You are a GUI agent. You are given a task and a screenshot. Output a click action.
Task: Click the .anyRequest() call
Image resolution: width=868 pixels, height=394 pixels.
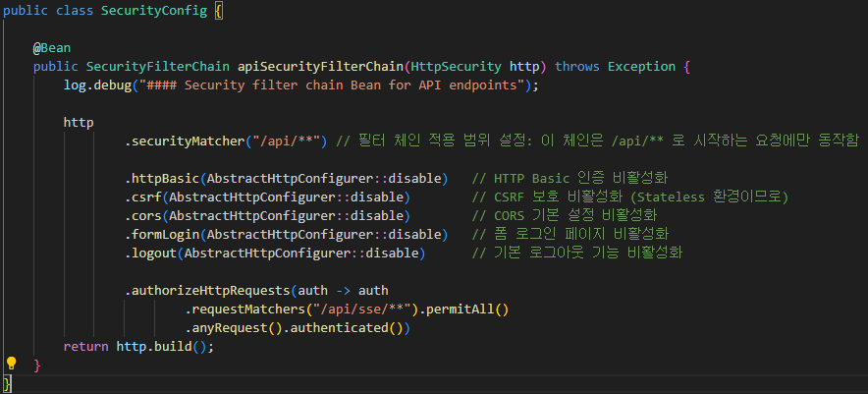pos(234,327)
